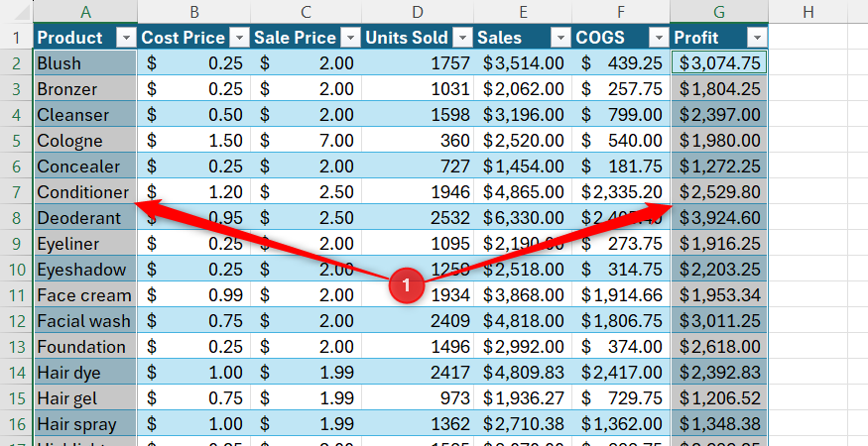
Task: Open the Product column filter dropdown
Action: [126, 38]
